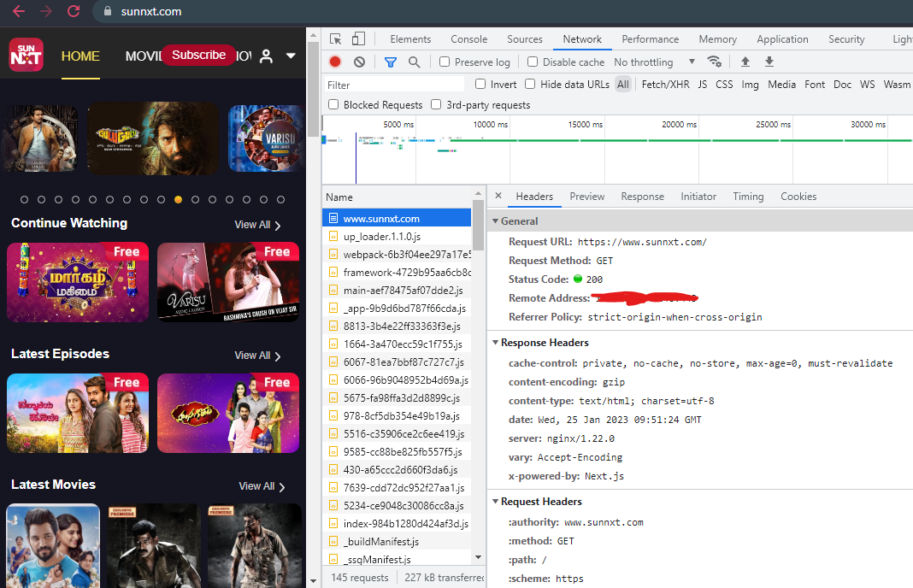Screen dimensions: 913x588
Task: Open the user profile icon
Action: click(266, 56)
